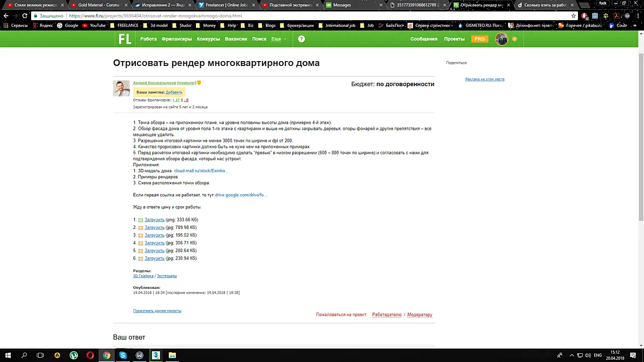Click the file icon of attachment 4
644x362 pixels.
pyautogui.click(x=140, y=243)
